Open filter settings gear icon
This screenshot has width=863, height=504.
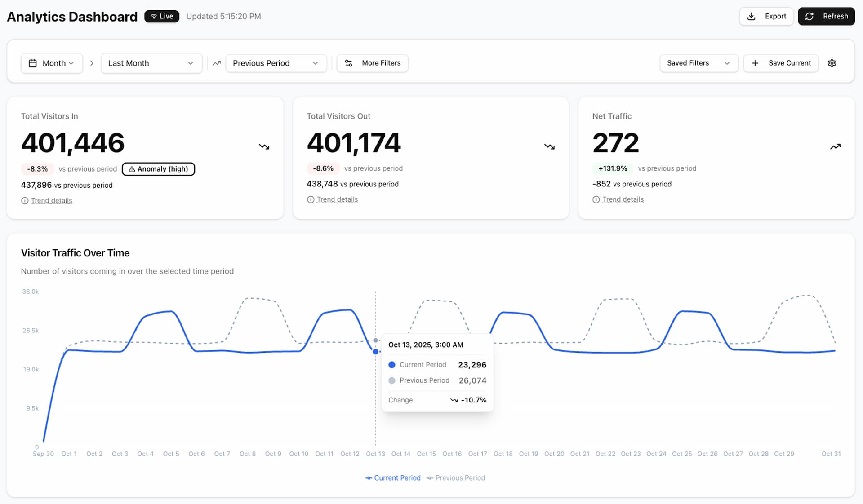point(832,63)
